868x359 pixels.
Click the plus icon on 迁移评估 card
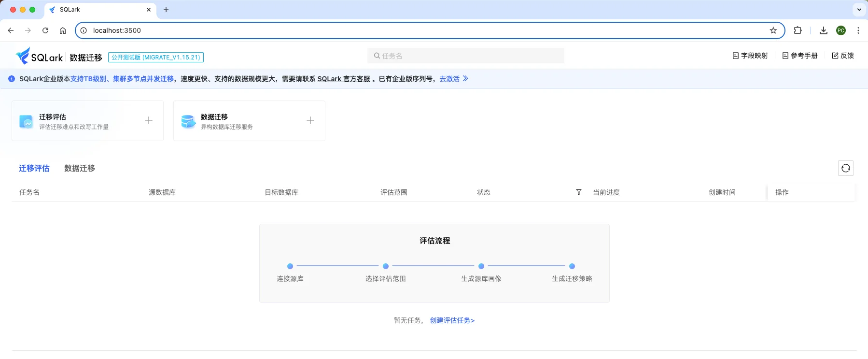click(x=149, y=120)
